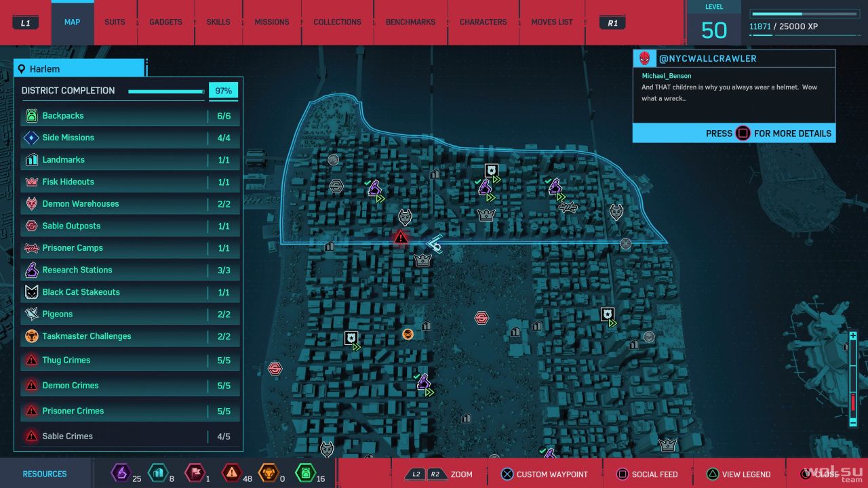Click the location pin next to Harlem
The width and height of the screenshot is (868, 488).
22,69
